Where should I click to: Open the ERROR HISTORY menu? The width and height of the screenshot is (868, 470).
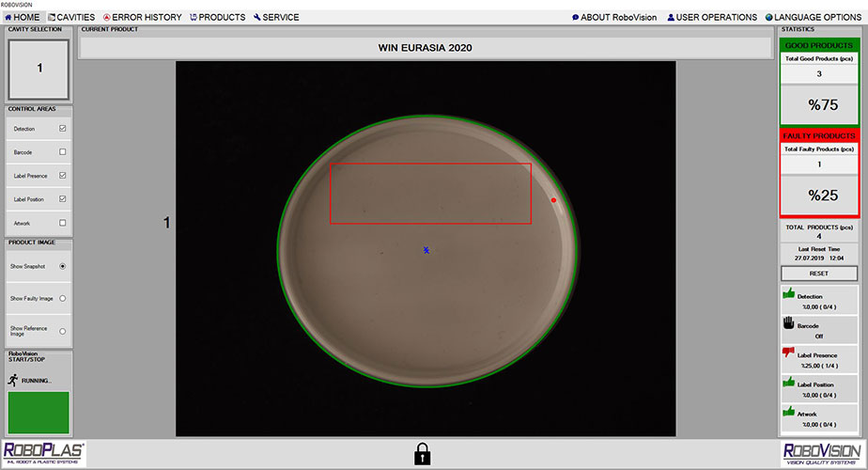140,17
